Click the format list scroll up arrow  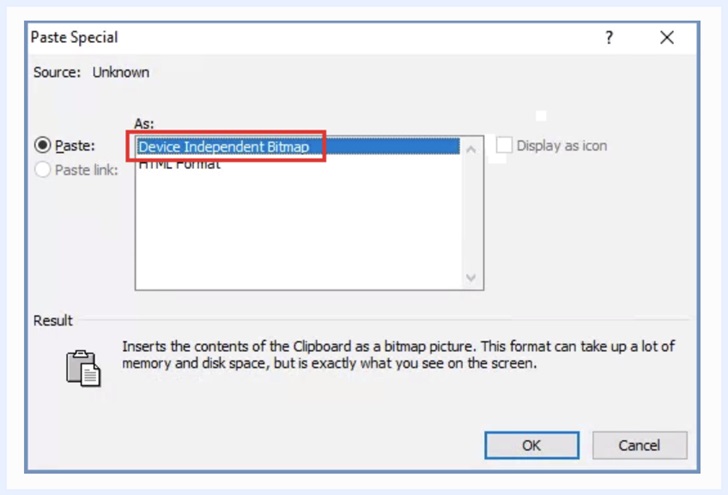coord(472,148)
